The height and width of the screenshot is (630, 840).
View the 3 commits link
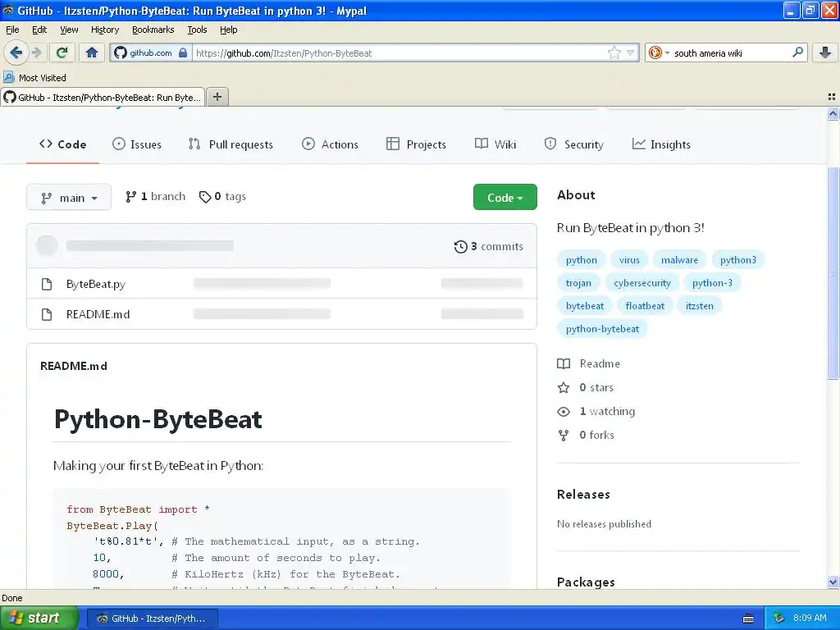pos(489,246)
